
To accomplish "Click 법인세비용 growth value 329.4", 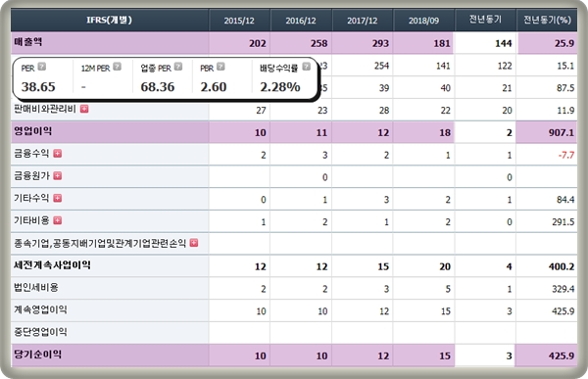I will point(563,289).
